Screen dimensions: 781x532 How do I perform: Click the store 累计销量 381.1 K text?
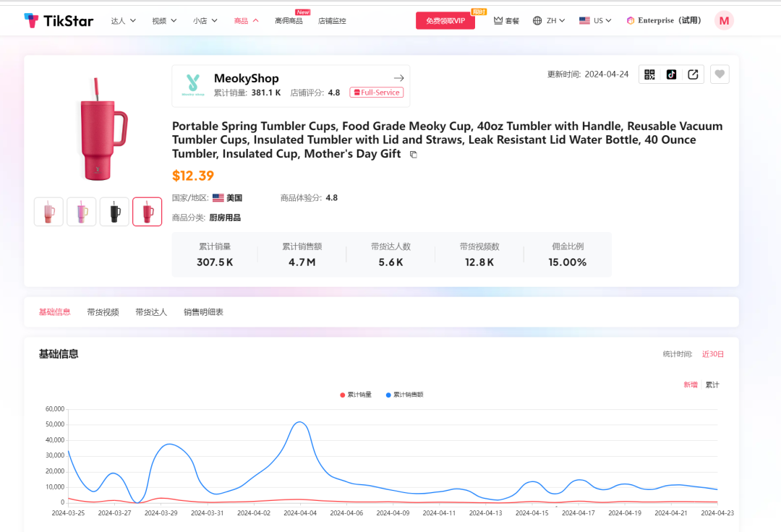(x=247, y=93)
